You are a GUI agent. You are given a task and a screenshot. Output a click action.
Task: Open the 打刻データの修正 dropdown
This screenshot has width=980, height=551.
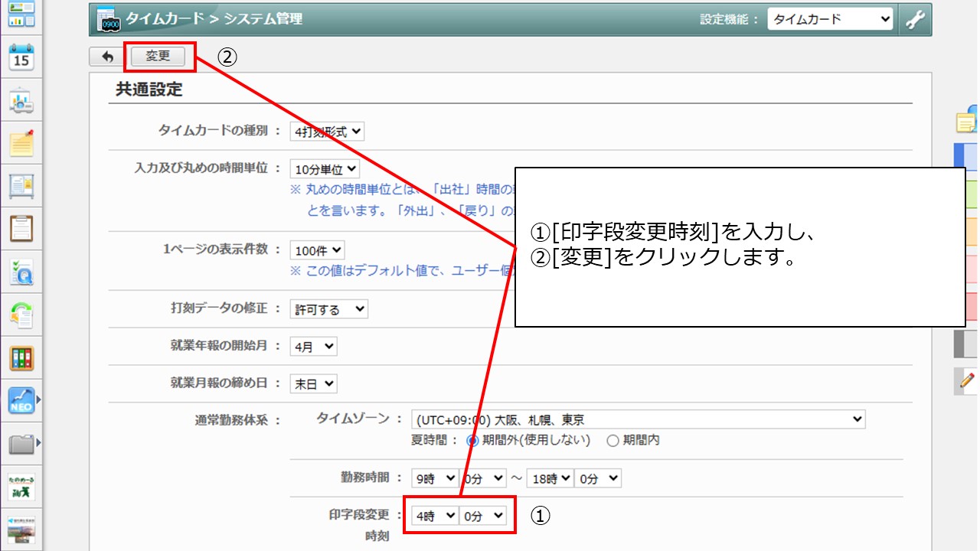[x=329, y=309]
